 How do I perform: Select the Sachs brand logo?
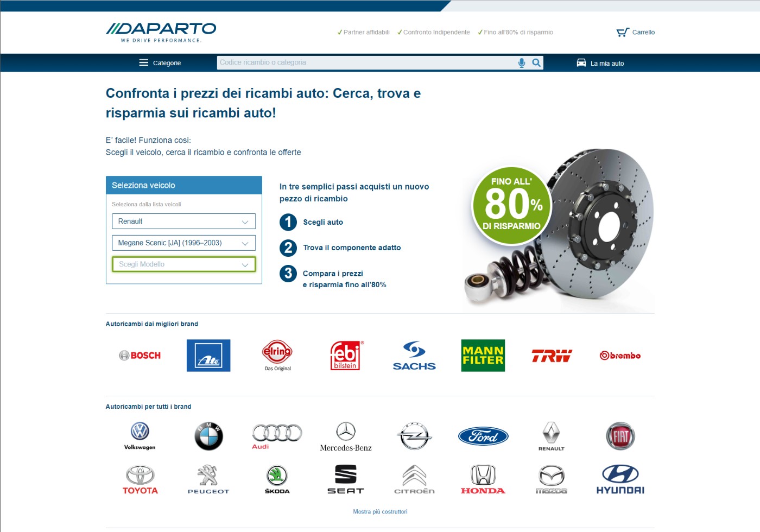[x=414, y=356]
